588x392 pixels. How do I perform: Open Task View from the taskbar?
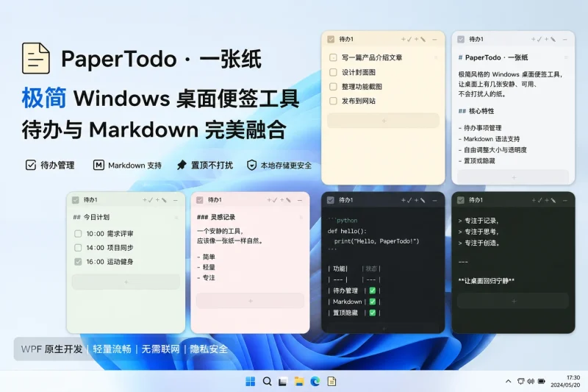point(283,382)
